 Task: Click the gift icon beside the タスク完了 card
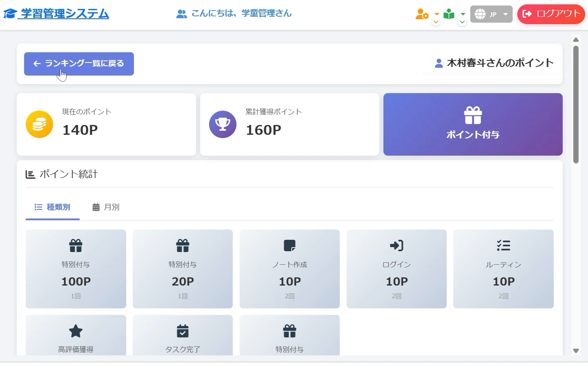290,331
